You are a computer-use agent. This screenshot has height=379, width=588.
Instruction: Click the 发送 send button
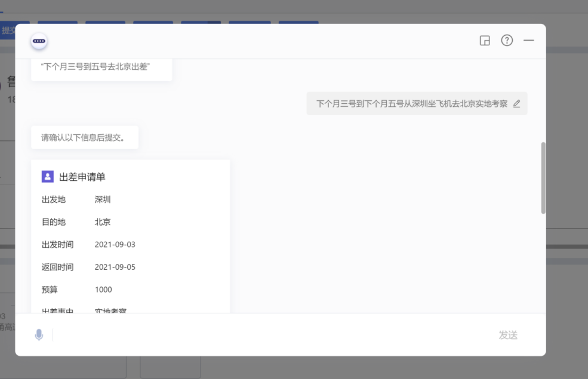pos(508,335)
